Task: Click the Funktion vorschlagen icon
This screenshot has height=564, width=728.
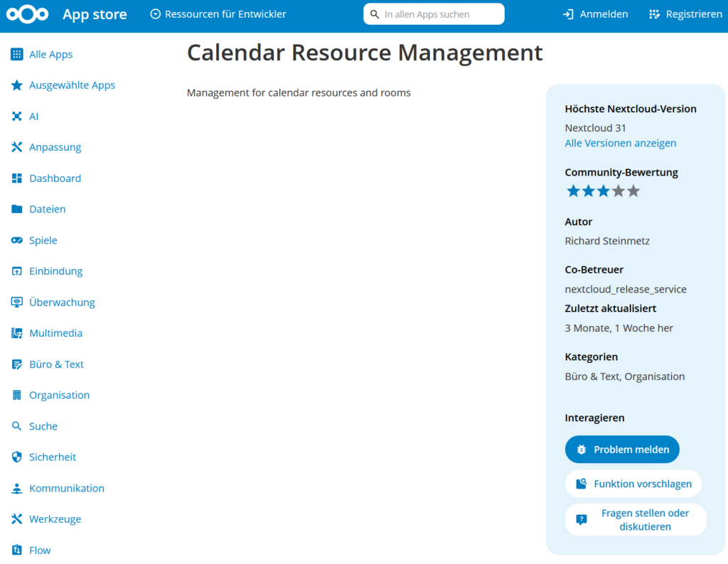Action: pos(582,484)
